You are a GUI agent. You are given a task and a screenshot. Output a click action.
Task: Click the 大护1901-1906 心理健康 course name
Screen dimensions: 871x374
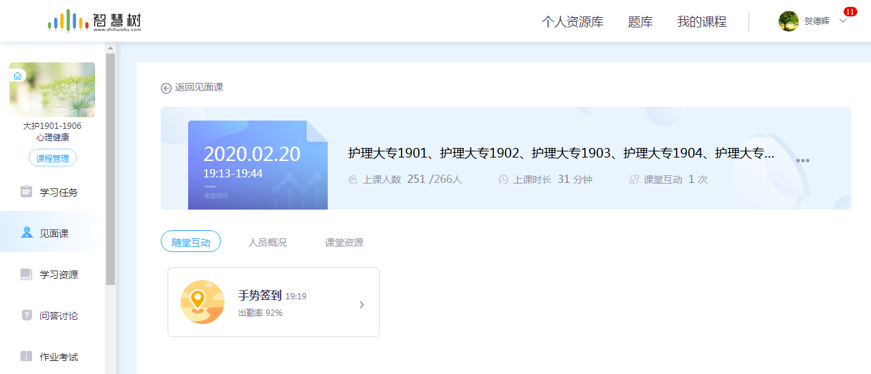click(52, 132)
